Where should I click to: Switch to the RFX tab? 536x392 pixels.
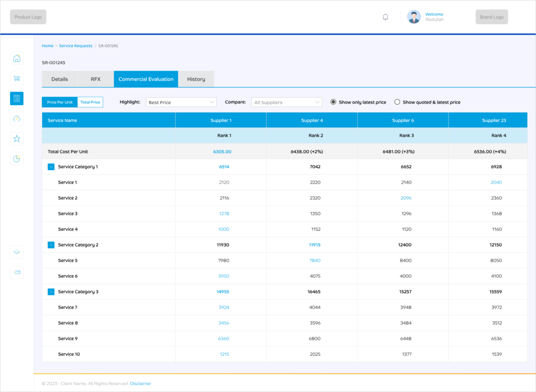(x=95, y=79)
